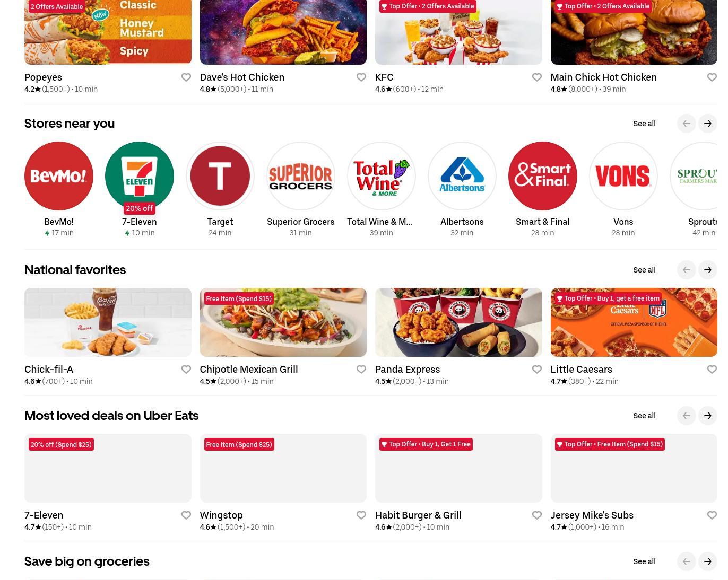Heart the Habit Burger & Grill listing
The width and height of the screenshot is (728, 580).
coord(537,515)
